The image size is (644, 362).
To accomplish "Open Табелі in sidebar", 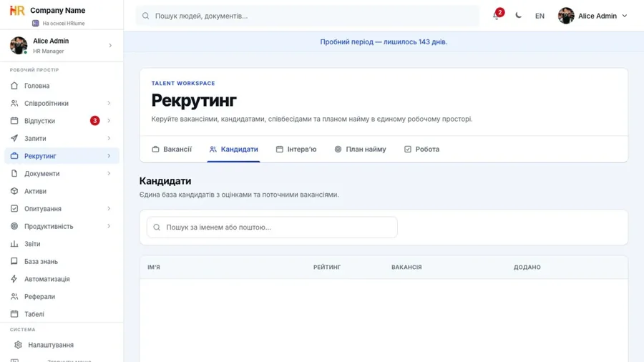I will pos(62,314).
